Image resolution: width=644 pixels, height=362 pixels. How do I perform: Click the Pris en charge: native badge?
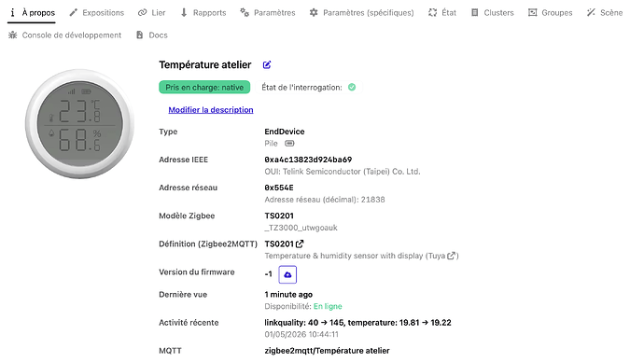(204, 87)
